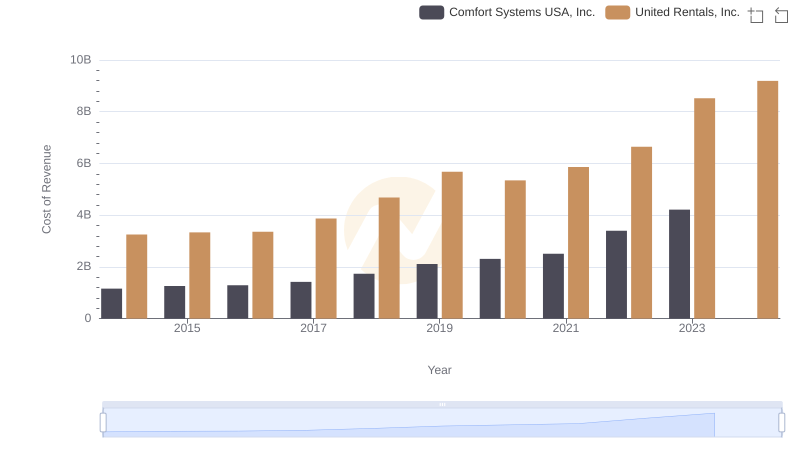This screenshot has height=461, width=800.
Task: Click the range slider top grab bar
Action: [x=442, y=404]
